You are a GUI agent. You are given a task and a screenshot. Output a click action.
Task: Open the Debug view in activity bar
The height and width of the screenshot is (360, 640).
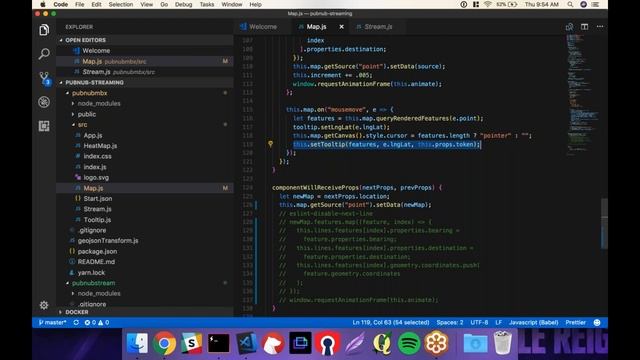pyautogui.click(x=44, y=102)
